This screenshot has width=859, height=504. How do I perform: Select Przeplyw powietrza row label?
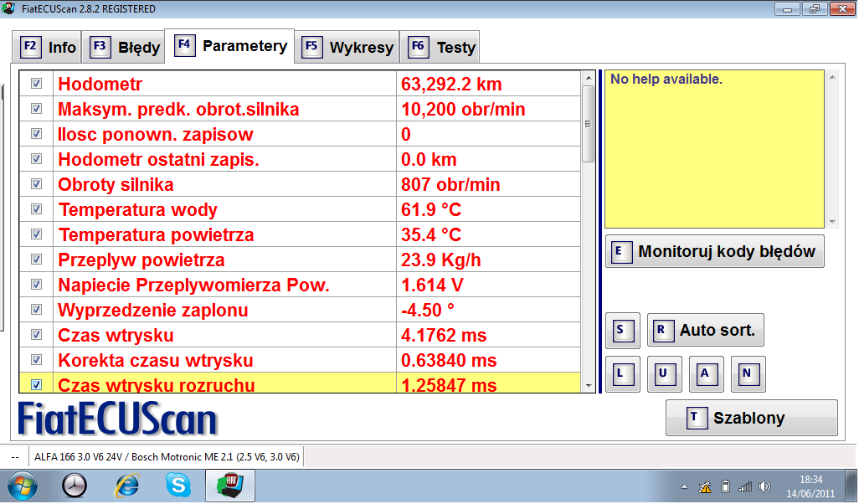point(141,260)
